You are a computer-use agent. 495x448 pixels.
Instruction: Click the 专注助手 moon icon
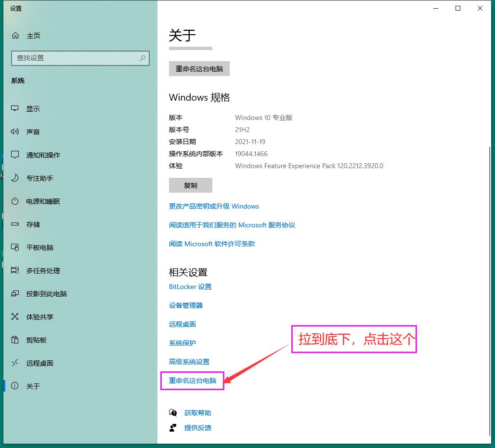click(x=15, y=178)
